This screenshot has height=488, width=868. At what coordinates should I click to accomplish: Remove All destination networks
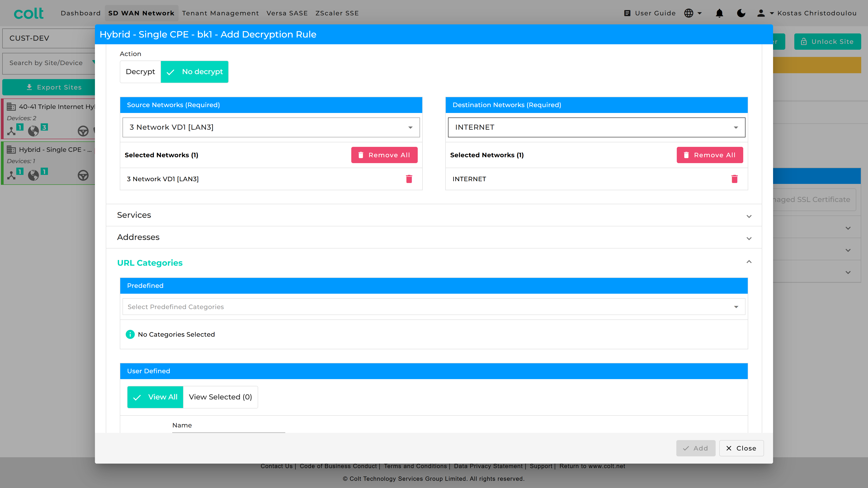click(710, 155)
